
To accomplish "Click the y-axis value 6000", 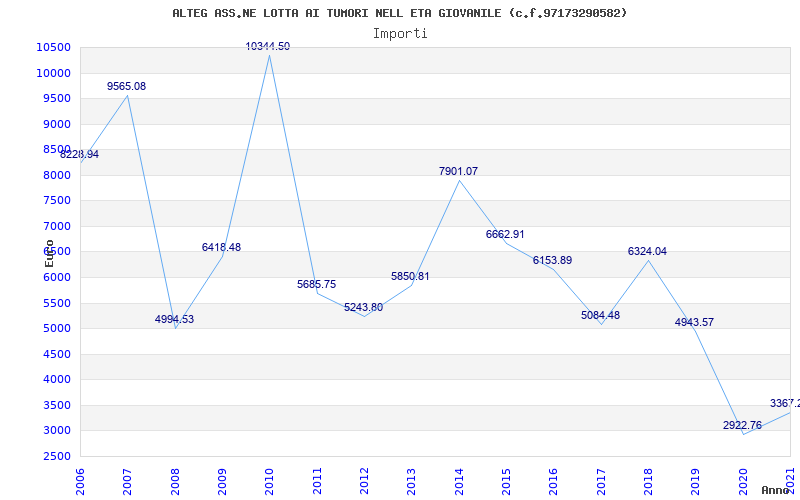I will (56, 277).
